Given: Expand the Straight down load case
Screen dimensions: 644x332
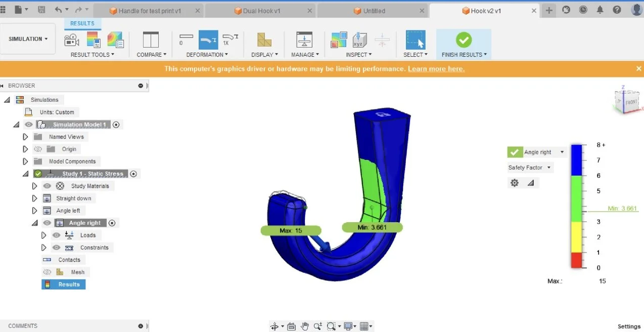Looking at the screenshot, I should click(34, 198).
